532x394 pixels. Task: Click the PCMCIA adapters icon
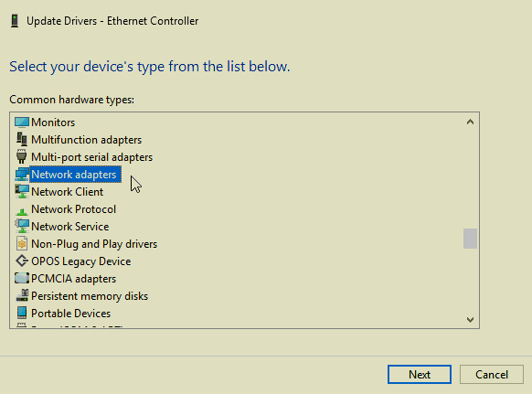click(x=22, y=279)
